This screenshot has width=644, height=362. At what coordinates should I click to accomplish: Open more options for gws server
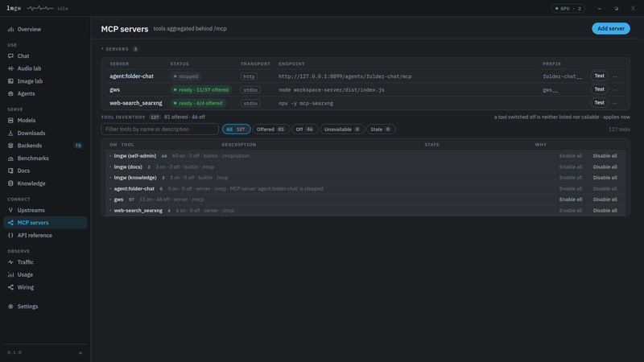(615, 90)
